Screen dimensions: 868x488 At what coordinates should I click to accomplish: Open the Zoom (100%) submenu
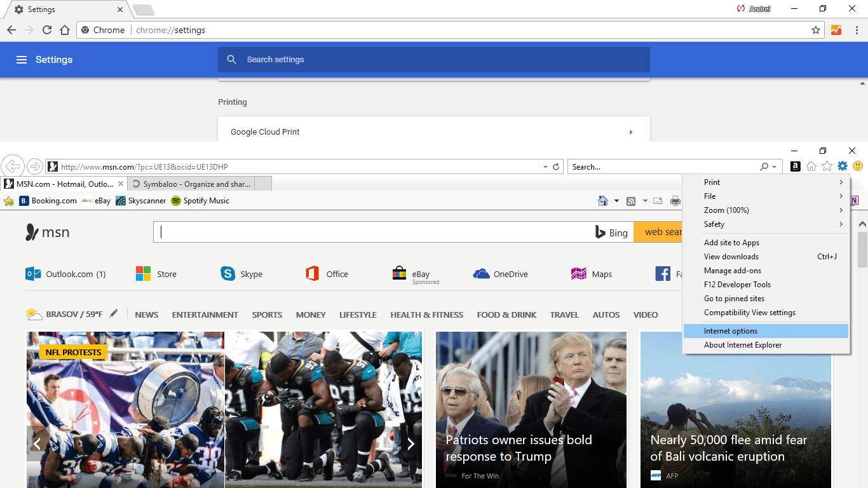pos(766,210)
